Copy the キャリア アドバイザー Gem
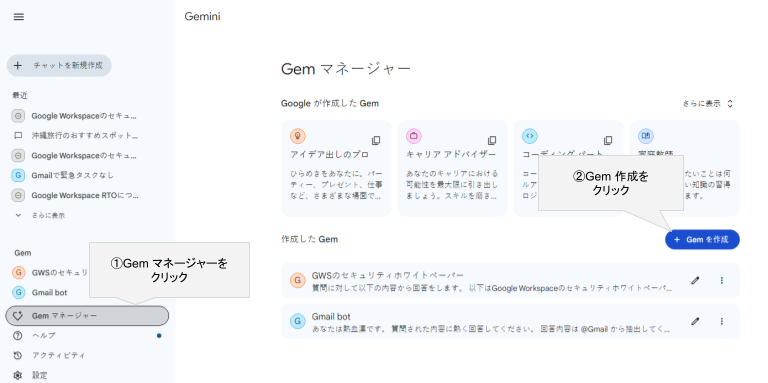The height and width of the screenshot is (383, 768). coord(492,141)
